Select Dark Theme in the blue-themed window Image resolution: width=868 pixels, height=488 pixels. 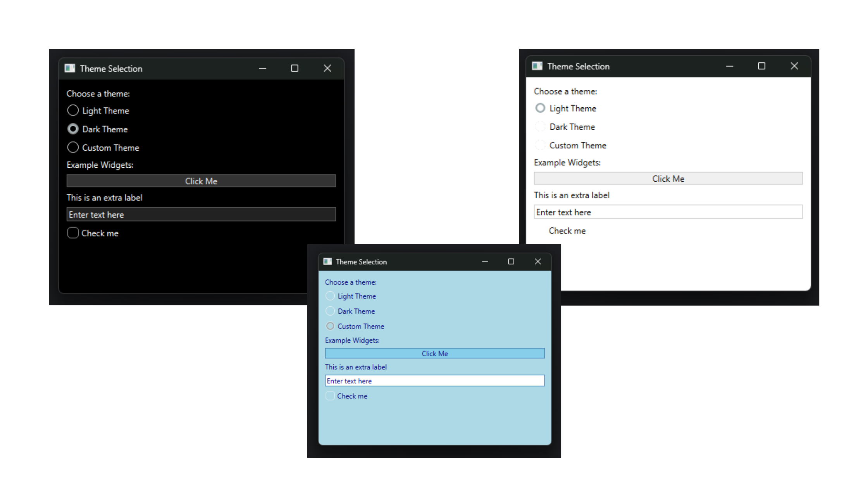[330, 311]
